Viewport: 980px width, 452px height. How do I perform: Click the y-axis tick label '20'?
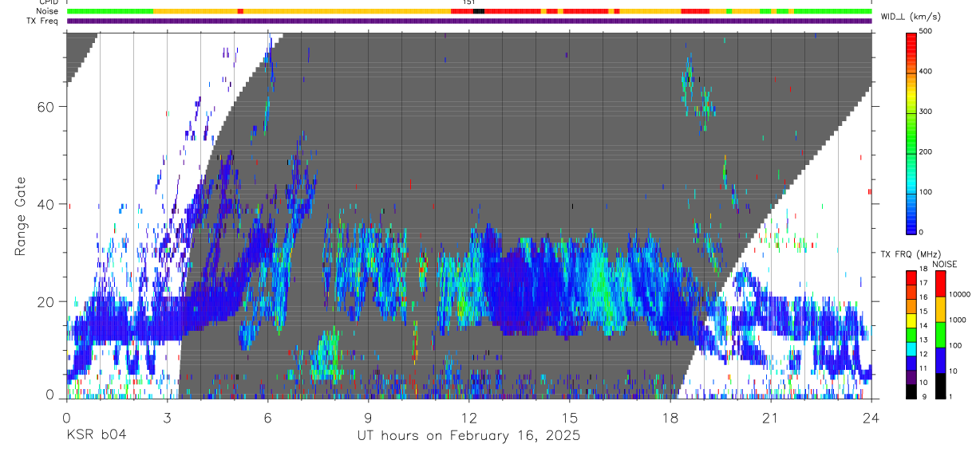47,302
